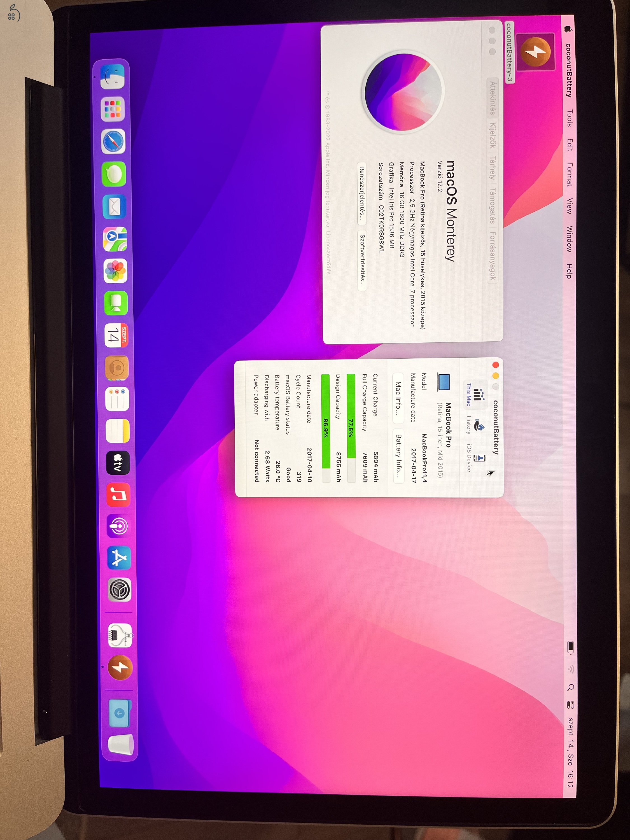
Task: Open the Apple menu
Action: pyautogui.click(x=568, y=30)
